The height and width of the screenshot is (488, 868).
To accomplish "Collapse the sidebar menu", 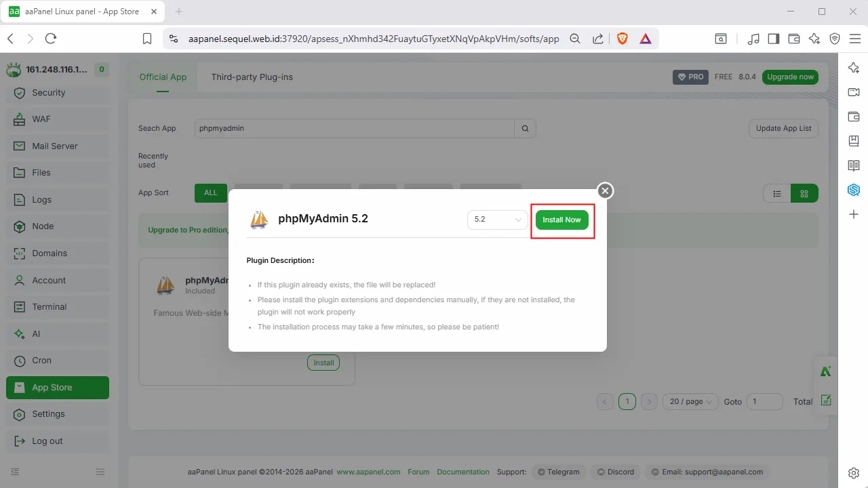I will coord(15,472).
